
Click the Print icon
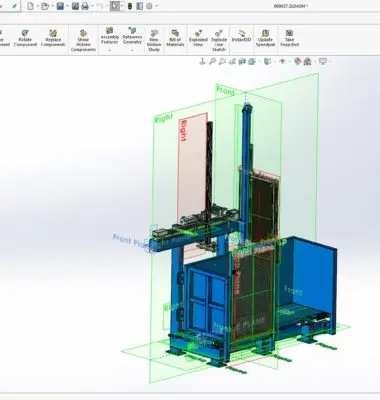[x=85, y=6]
